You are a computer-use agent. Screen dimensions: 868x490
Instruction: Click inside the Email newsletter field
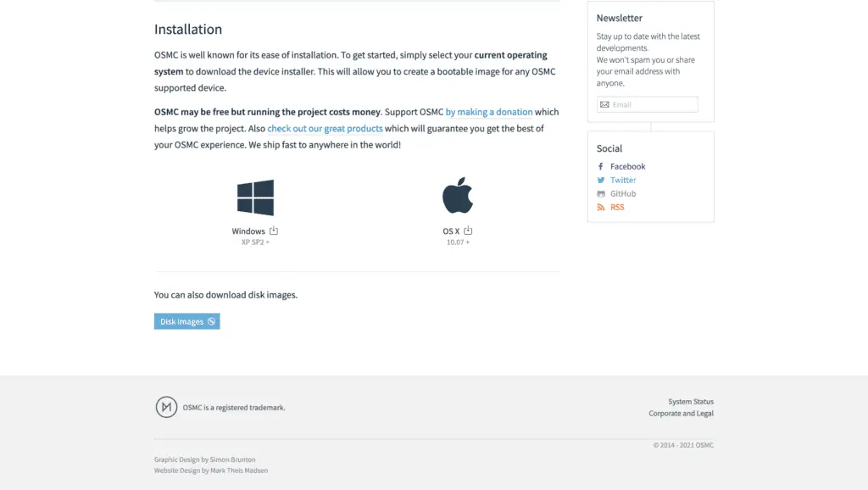pos(647,104)
